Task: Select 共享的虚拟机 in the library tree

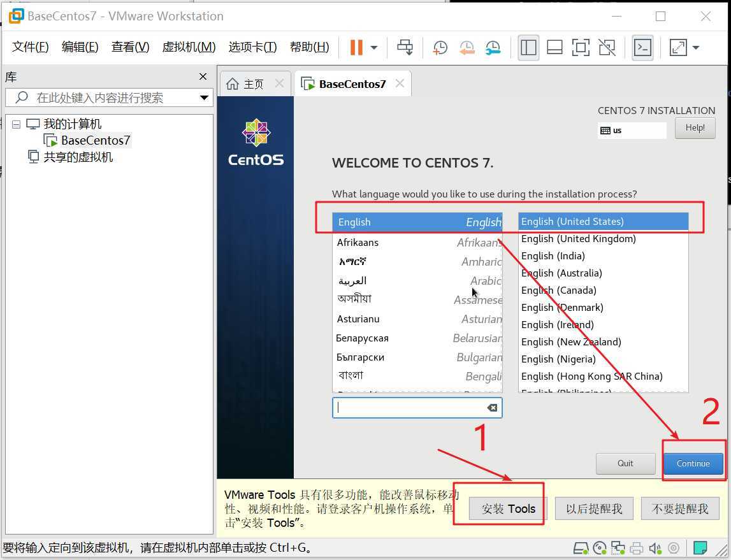Action: coord(78,157)
